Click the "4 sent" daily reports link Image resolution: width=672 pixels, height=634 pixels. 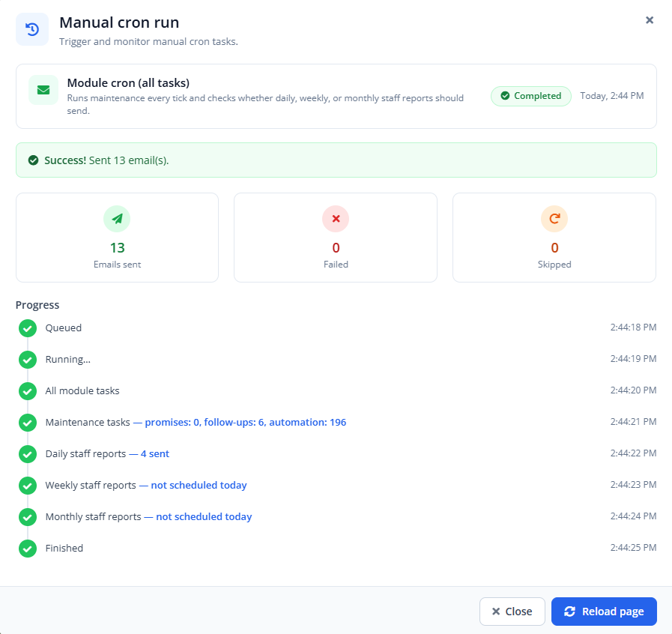coord(155,453)
